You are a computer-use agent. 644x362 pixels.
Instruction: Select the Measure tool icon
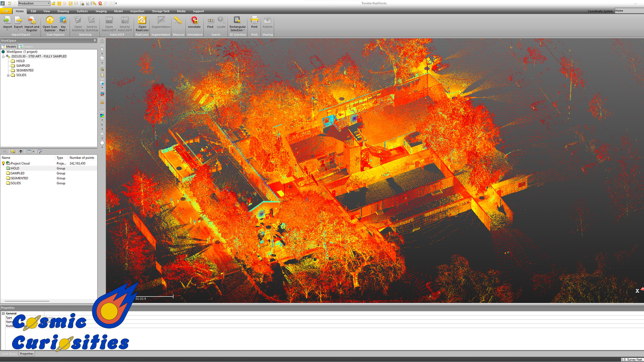click(178, 21)
